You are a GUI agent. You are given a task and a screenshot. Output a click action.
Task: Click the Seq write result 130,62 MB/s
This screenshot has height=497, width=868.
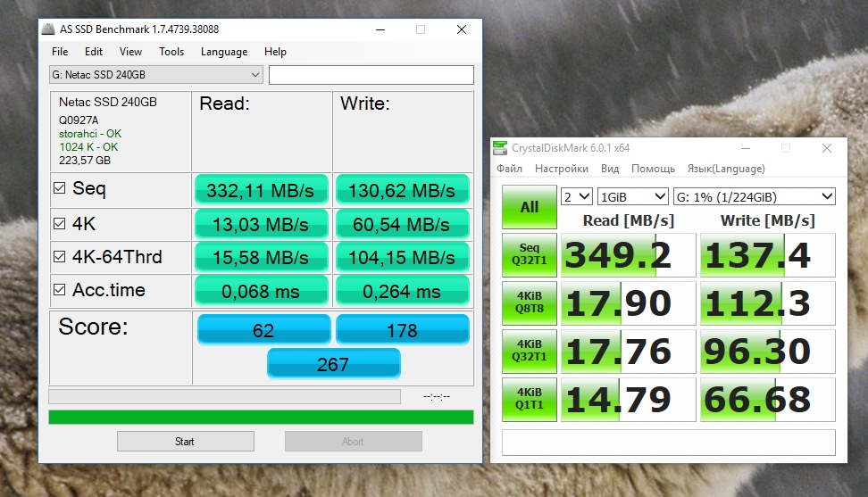click(x=402, y=190)
